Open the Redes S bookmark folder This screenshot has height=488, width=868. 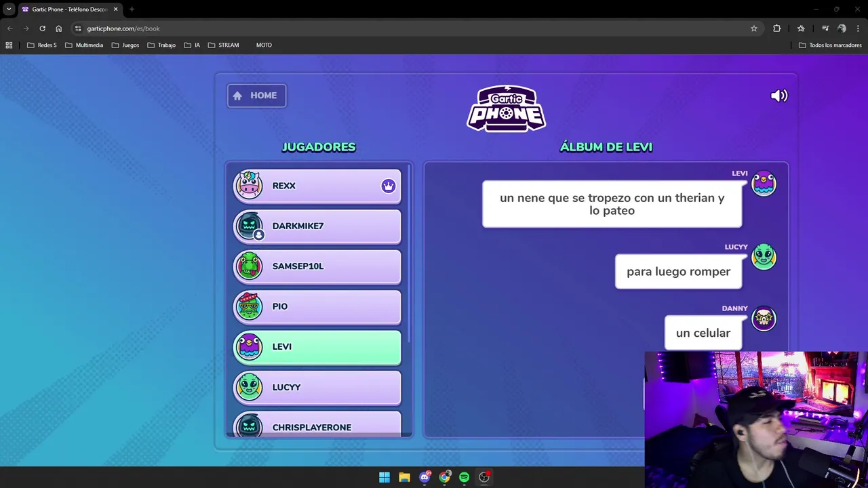(41, 45)
